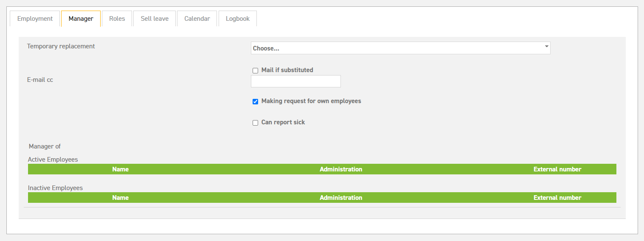Image resolution: width=644 pixels, height=241 pixels.
Task: Click the Inactive Employees heading
Action: click(55, 188)
